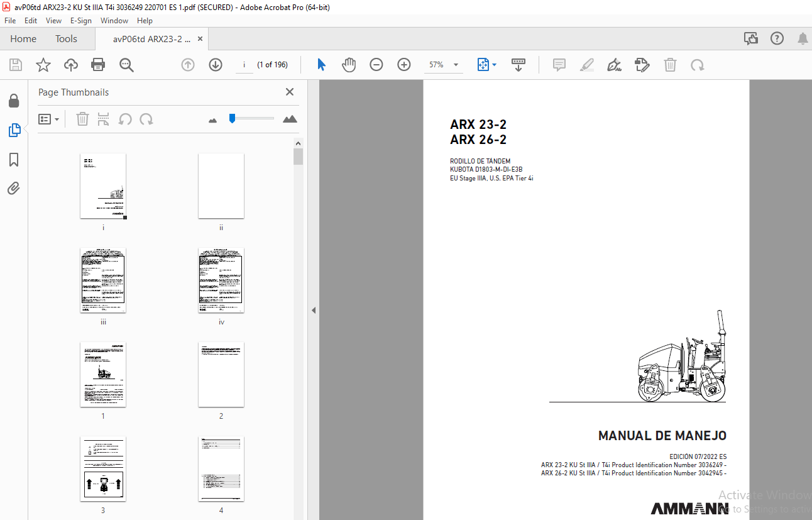Open the File menu
The width and height of the screenshot is (812, 520).
point(10,21)
